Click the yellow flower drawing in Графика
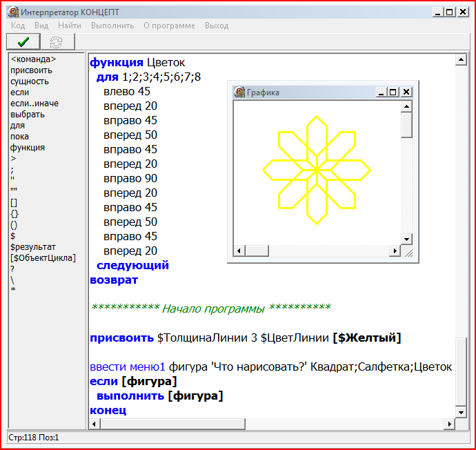This screenshot has width=476, height=450. [317, 170]
